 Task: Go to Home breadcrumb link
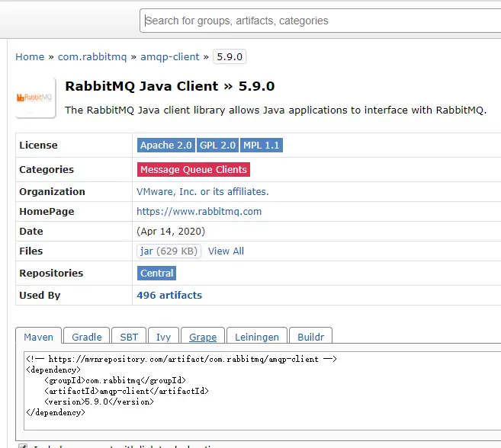pyautogui.click(x=30, y=57)
